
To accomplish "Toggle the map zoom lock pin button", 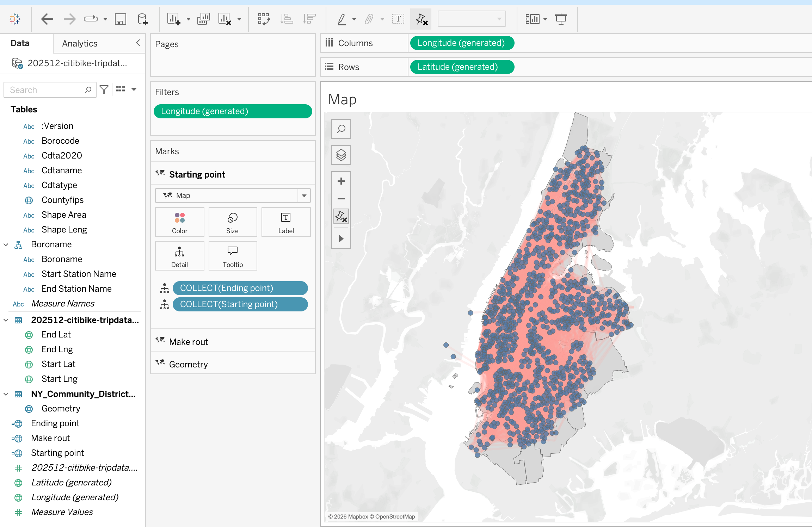I will pos(341,216).
